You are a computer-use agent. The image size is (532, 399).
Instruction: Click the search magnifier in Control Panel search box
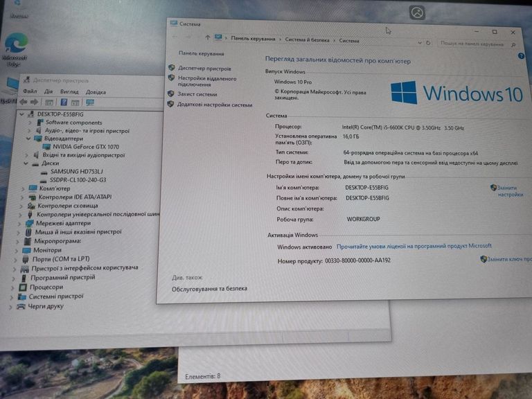click(x=513, y=45)
